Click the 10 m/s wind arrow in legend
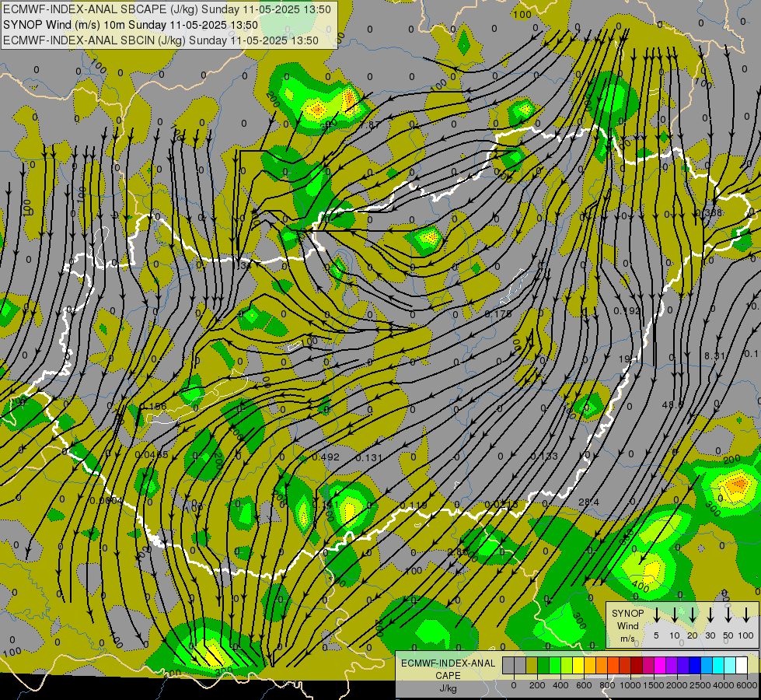The image size is (761, 700). (x=674, y=615)
